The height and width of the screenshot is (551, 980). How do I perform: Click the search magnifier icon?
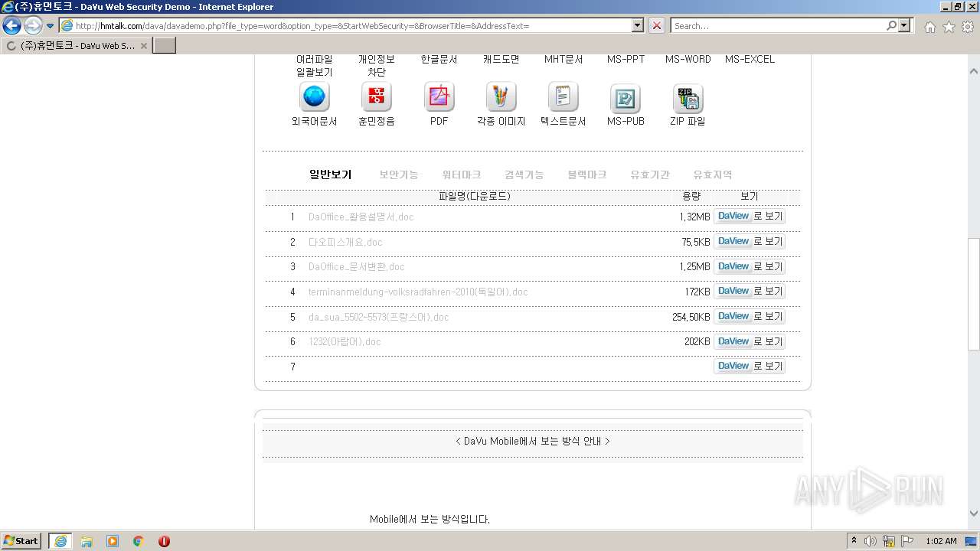click(891, 25)
